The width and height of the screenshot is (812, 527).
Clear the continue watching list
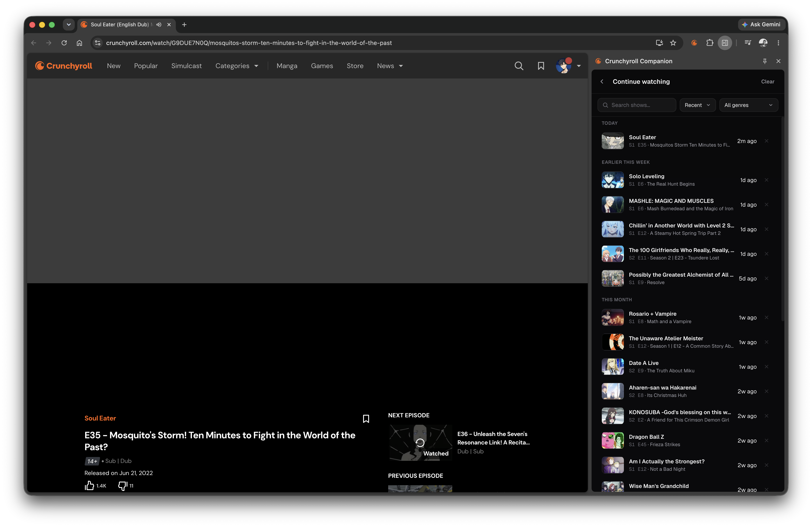click(767, 81)
